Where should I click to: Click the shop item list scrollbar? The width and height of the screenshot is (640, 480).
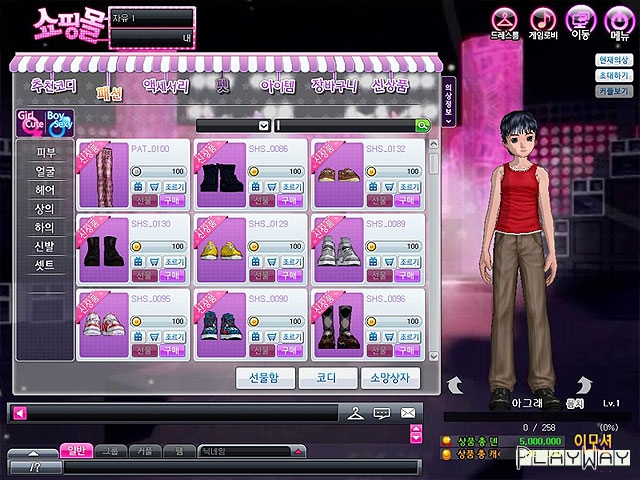tap(433, 250)
